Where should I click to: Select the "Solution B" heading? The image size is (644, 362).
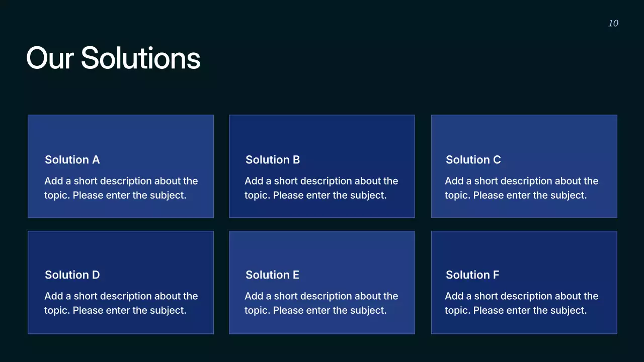point(273,160)
